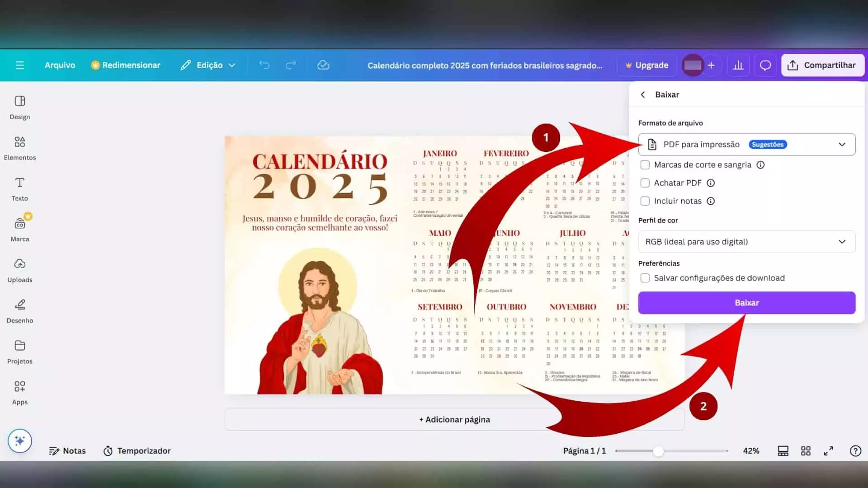Toggle the page thumbnails view icon

[x=783, y=451]
